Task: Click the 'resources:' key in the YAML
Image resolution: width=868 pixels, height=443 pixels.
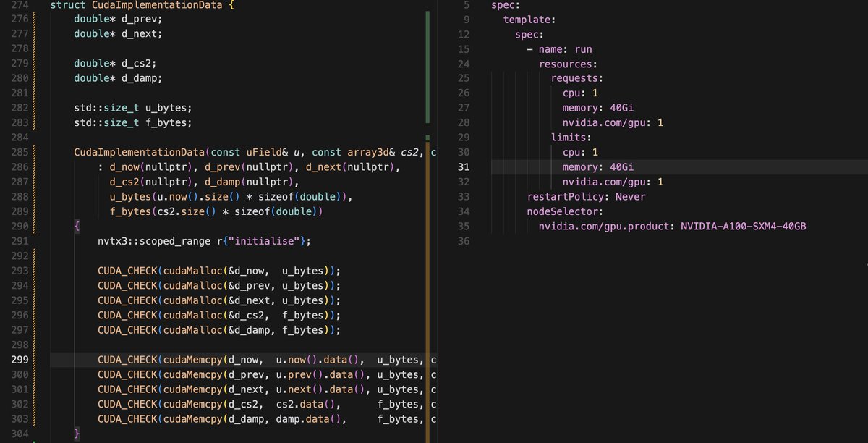Action: [x=568, y=64]
